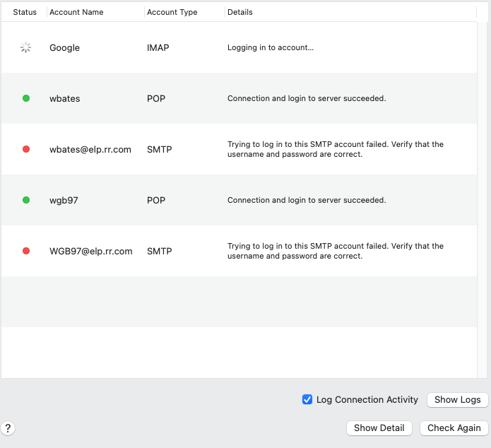Sort by Account Name column header
Screen dimensions: 491x448
pos(76,12)
